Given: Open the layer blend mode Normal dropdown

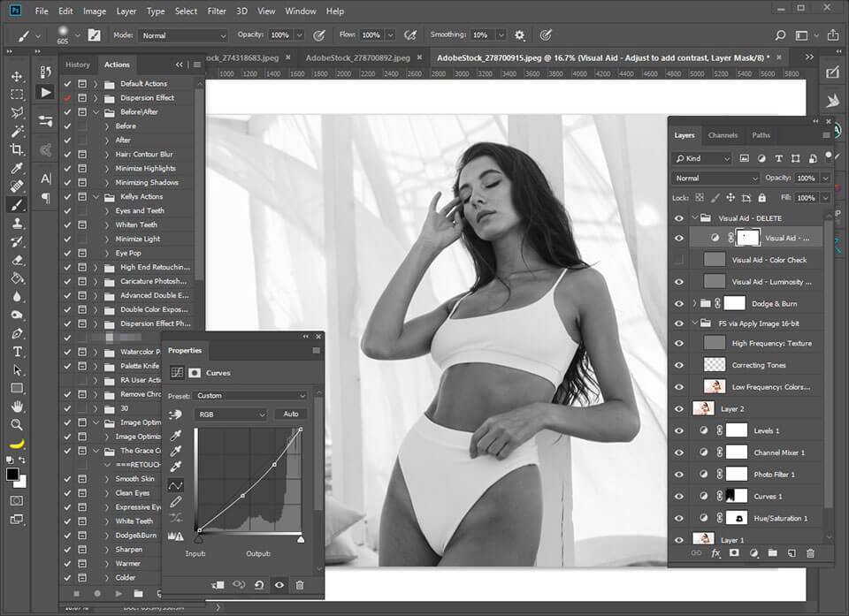Looking at the screenshot, I should (715, 179).
